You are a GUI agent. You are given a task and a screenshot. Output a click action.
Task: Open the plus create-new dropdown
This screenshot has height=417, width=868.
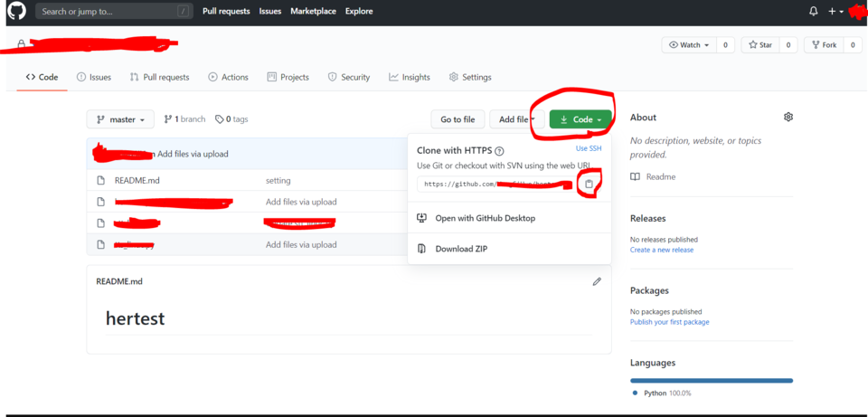coord(835,12)
